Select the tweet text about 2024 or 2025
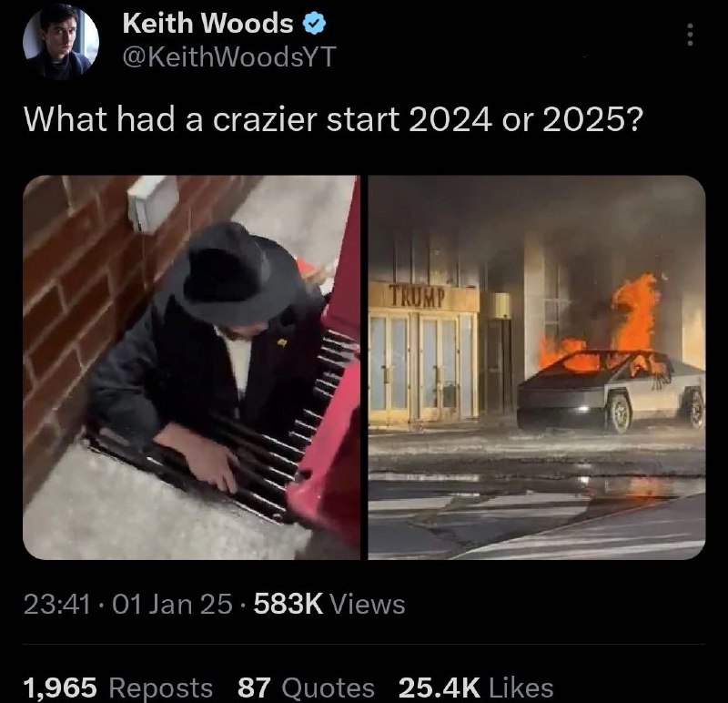728x703 pixels. click(x=334, y=119)
